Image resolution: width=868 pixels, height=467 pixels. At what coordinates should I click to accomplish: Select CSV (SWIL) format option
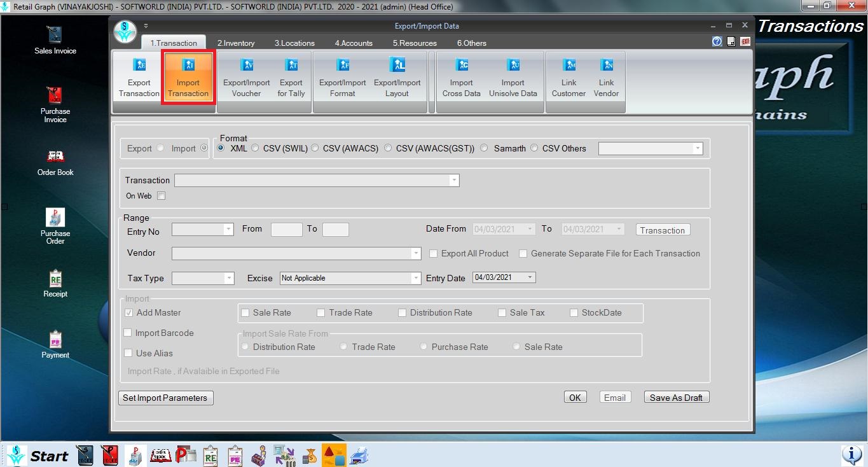coord(255,148)
